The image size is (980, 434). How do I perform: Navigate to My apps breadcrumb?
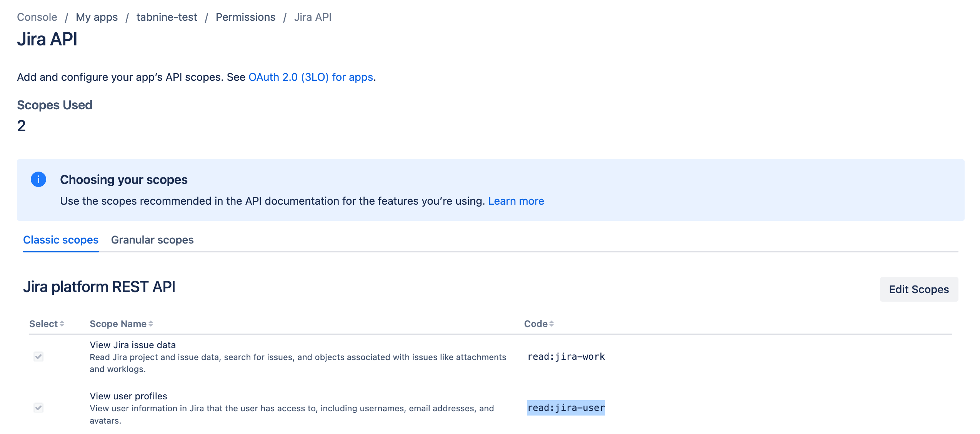(x=97, y=17)
